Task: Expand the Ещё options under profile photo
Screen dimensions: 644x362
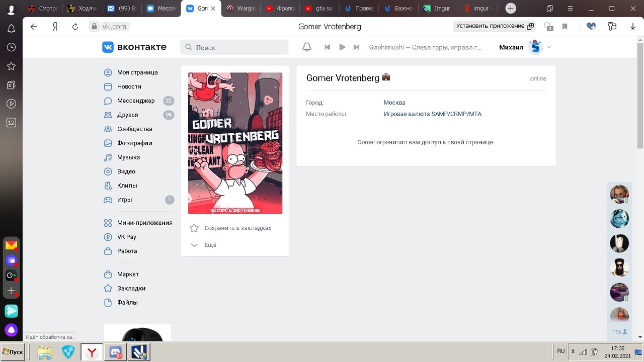Action: click(210, 245)
